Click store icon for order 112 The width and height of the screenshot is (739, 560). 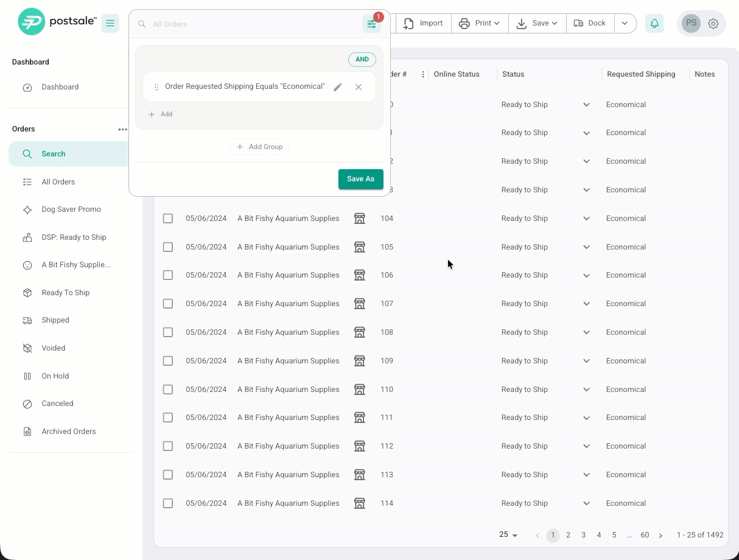click(x=360, y=446)
